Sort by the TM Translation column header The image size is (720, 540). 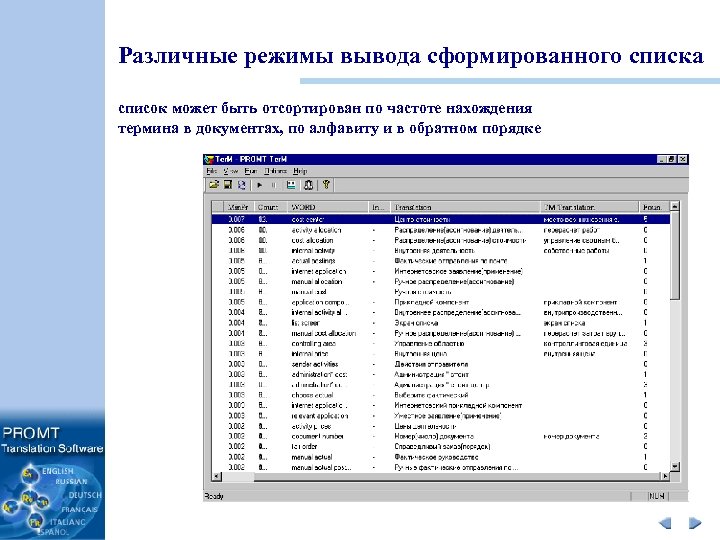pos(590,207)
